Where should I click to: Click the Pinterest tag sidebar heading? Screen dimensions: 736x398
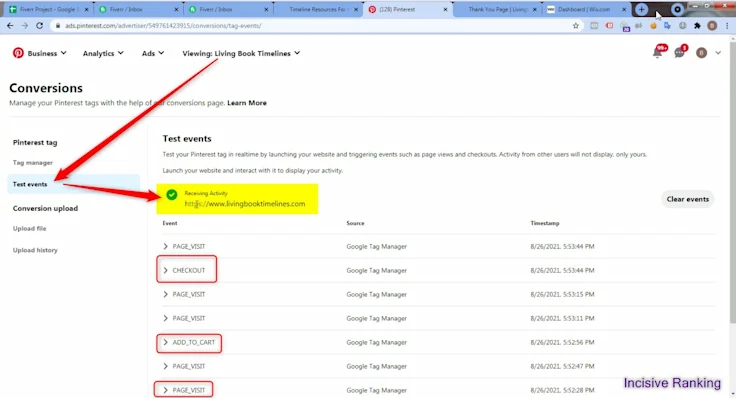pos(35,142)
